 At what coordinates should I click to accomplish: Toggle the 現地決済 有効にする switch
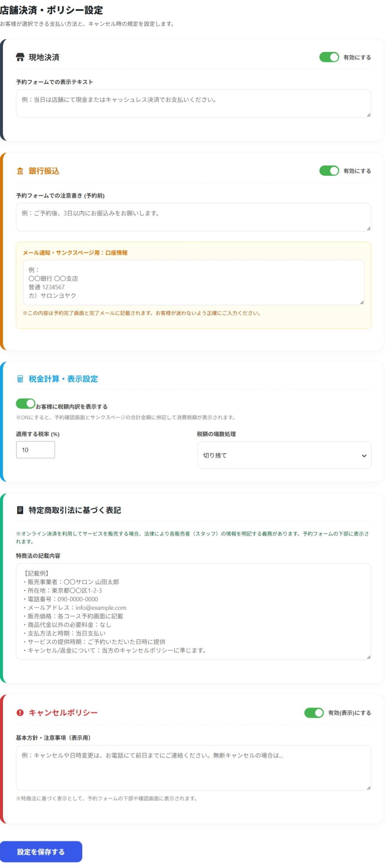coord(329,57)
